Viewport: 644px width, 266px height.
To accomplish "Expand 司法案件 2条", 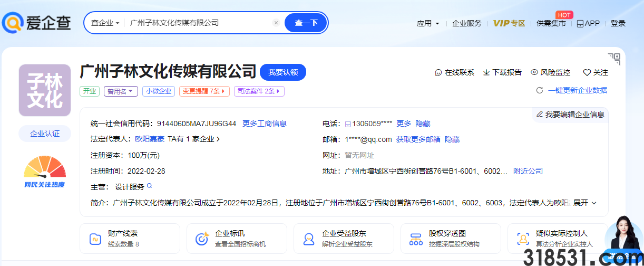I will click(x=259, y=91).
